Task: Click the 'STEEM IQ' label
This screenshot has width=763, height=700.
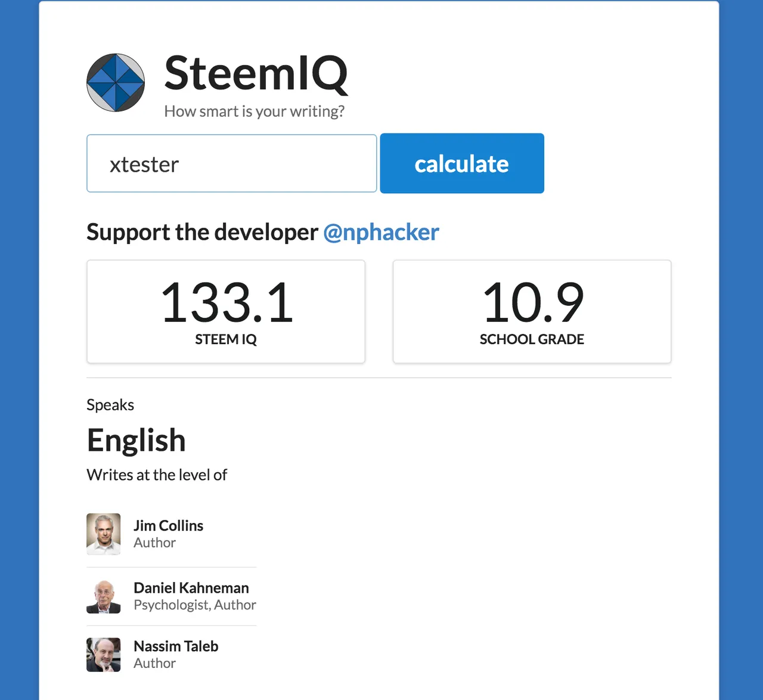Action: (x=226, y=339)
